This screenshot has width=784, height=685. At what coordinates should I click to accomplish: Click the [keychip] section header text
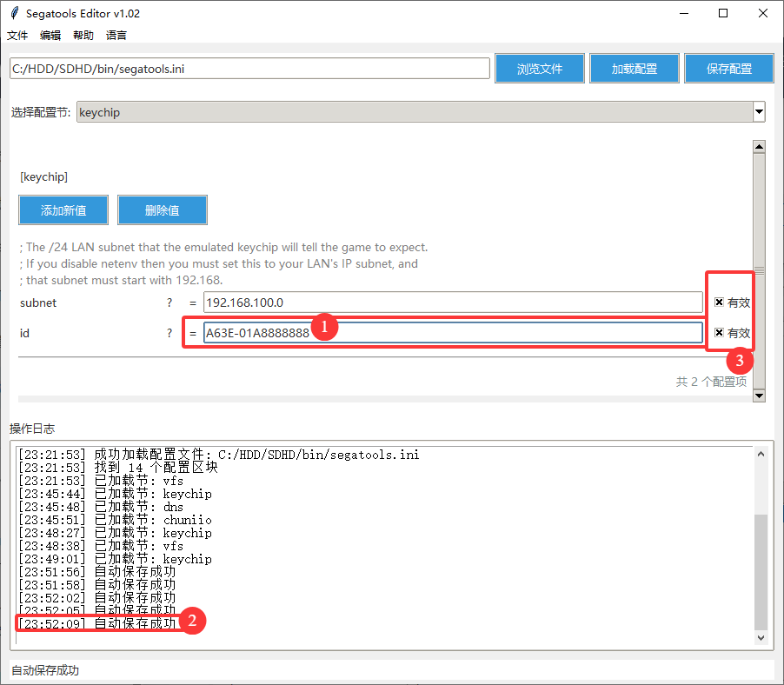click(43, 177)
